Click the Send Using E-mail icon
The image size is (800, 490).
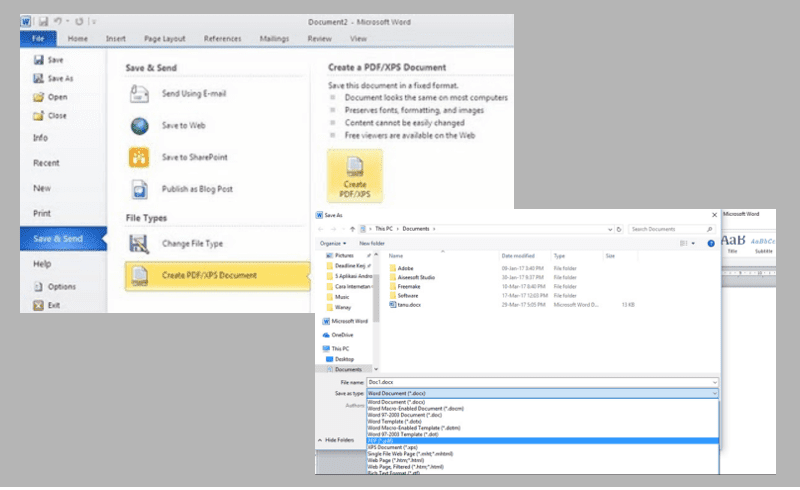pyautogui.click(x=139, y=94)
